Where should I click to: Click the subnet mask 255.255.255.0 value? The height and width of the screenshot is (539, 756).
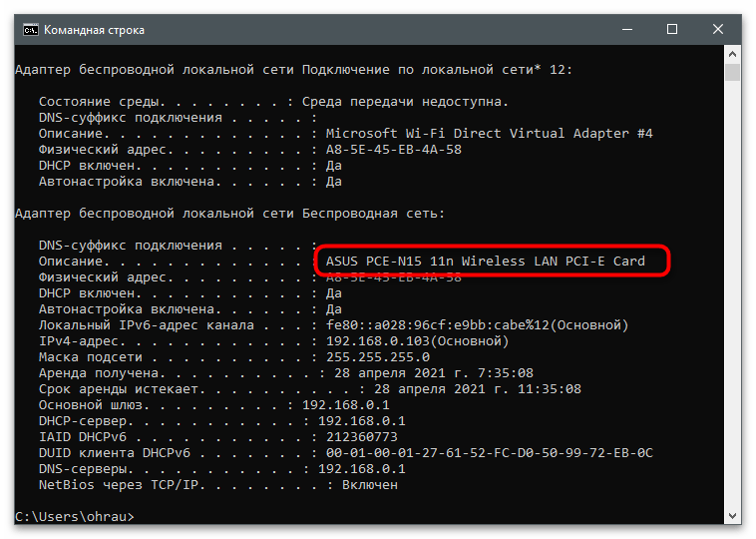[x=378, y=357]
